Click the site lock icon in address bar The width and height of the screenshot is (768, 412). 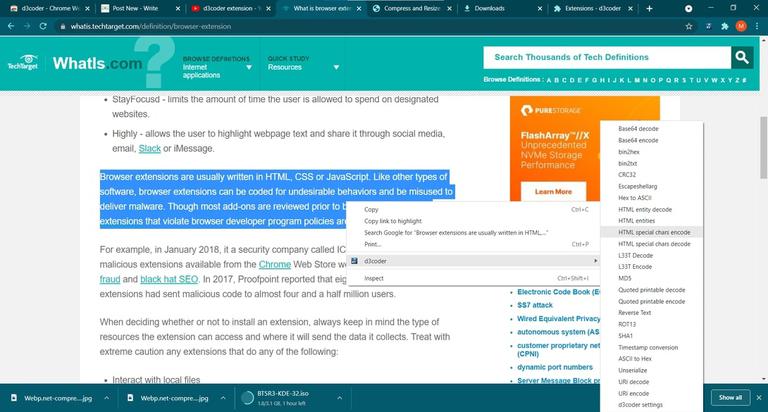pos(62,26)
